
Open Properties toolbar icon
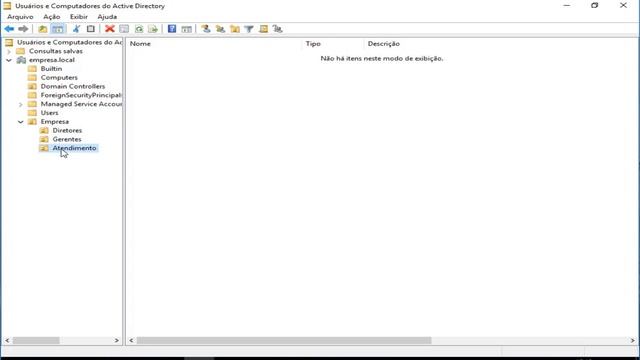pyautogui.click(x=124, y=29)
